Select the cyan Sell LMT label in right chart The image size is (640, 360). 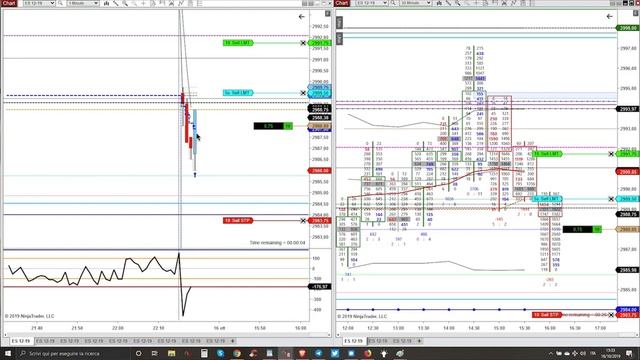547,199
